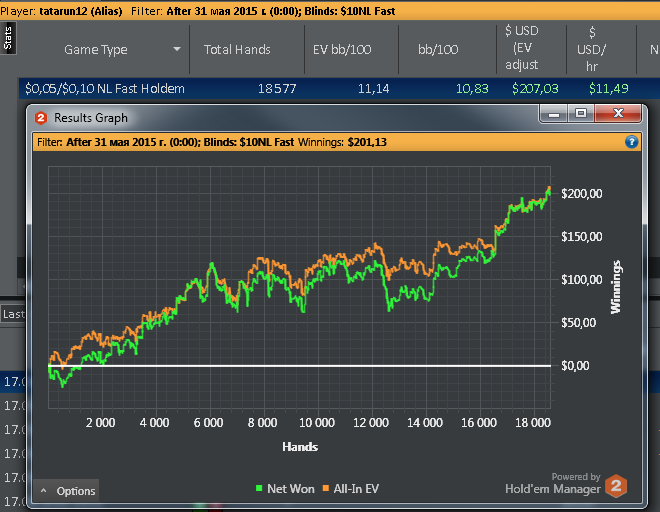Close the Results Graph window
660x512 pixels.
pos(618,114)
